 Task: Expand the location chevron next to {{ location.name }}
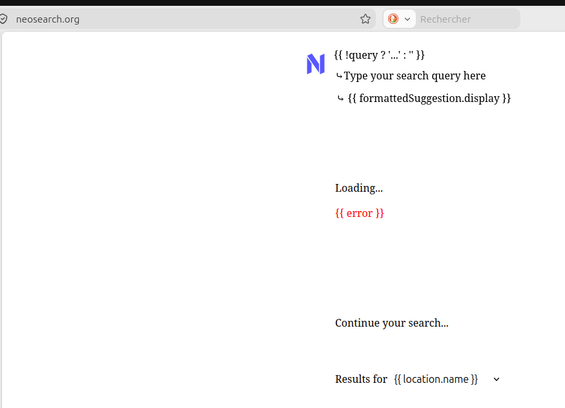pyautogui.click(x=497, y=379)
